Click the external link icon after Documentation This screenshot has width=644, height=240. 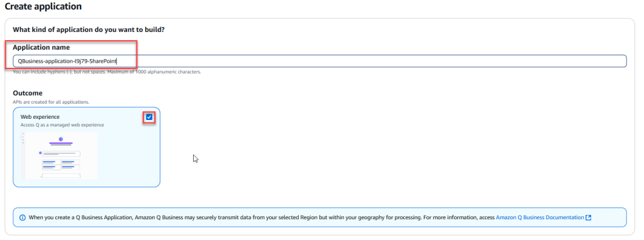588,217
